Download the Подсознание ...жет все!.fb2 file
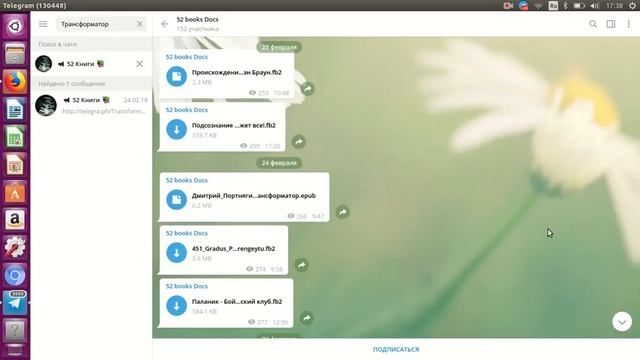The height and width of the screenshot is (360, 640). (177, 129)
